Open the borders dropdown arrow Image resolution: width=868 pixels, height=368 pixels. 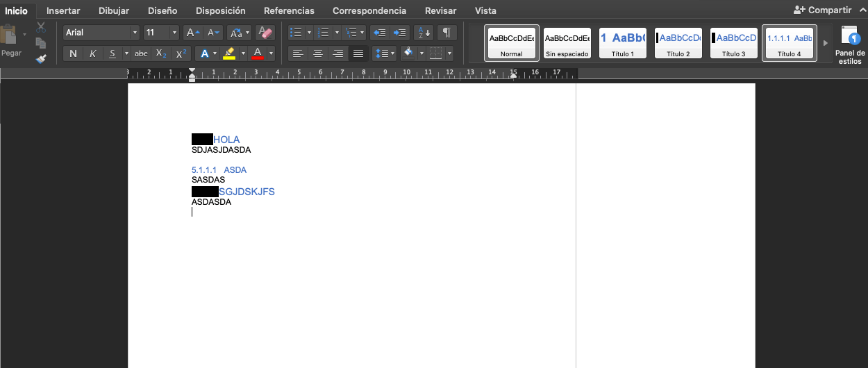tap(450, 53)
